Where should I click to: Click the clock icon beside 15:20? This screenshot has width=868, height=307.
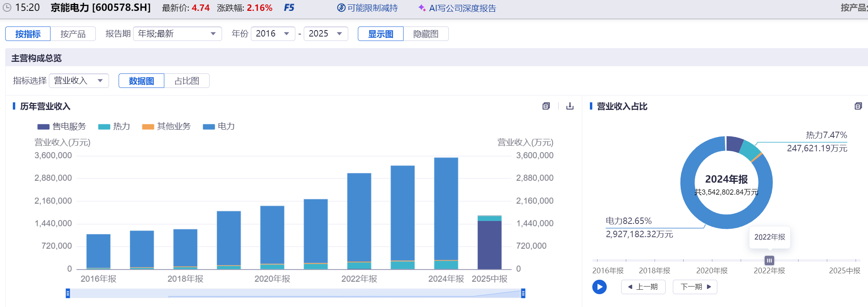pyautogui.click(x=7, y=8)
